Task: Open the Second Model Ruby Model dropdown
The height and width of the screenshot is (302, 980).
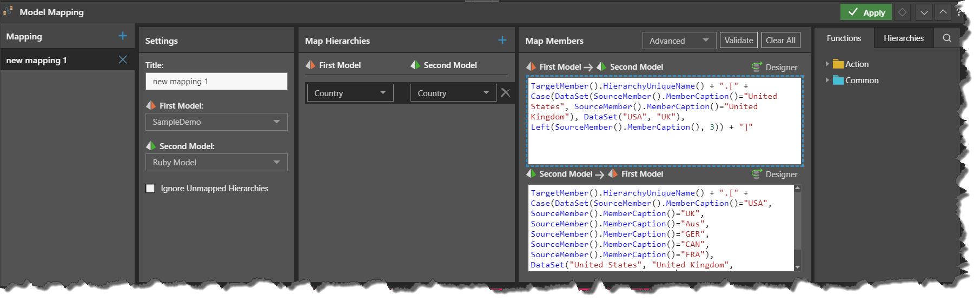Action: [216, 163]
